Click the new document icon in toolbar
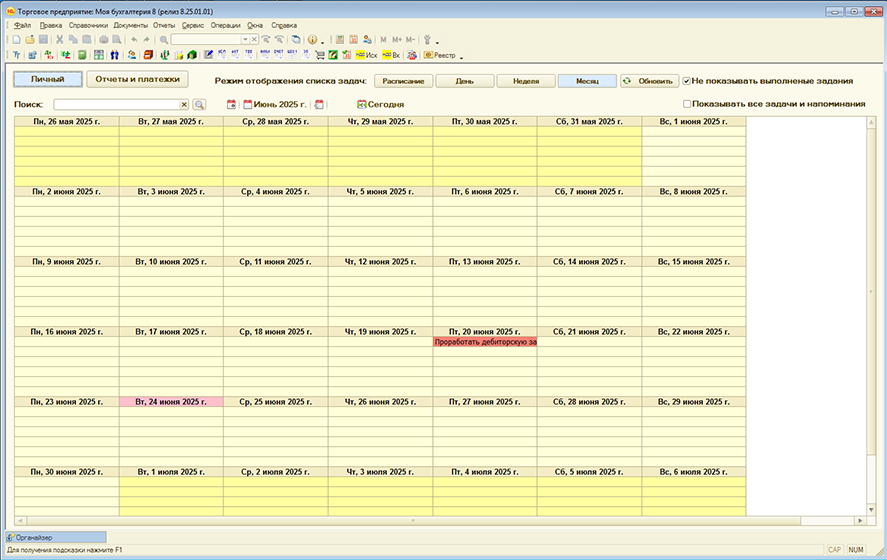This screenshot has height=560, width=887. tap(17, 39)
